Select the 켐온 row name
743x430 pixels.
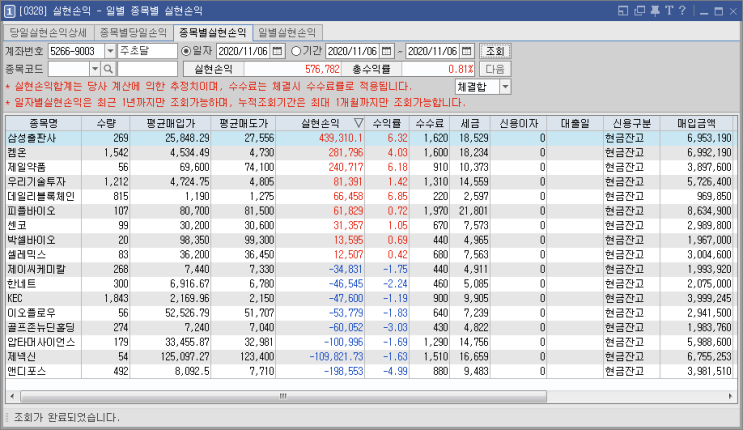click(17, 153)
